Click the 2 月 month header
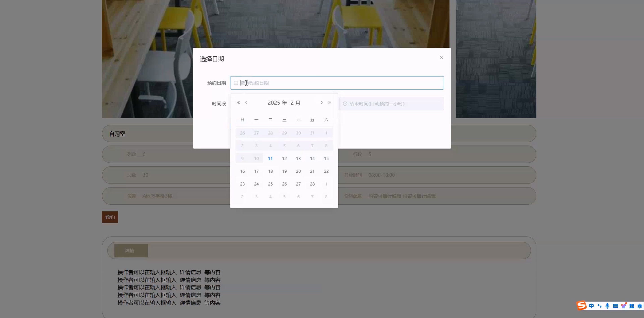 295,103
